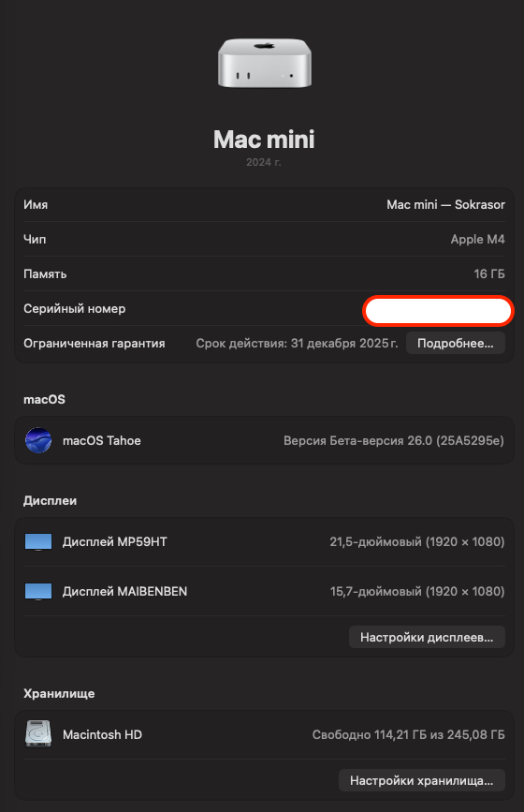The image size is (524, 812).
Task: Click the MP59HT display icon
Action: point(38,541)
